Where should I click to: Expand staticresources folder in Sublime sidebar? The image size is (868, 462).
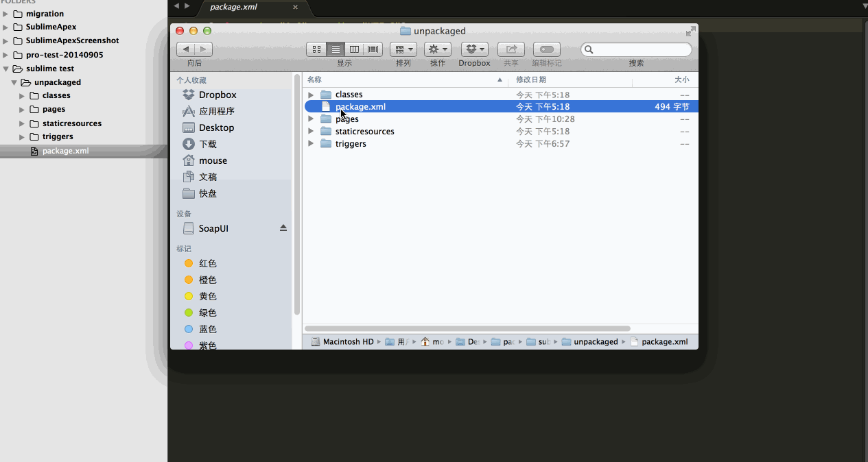point(22,123)
